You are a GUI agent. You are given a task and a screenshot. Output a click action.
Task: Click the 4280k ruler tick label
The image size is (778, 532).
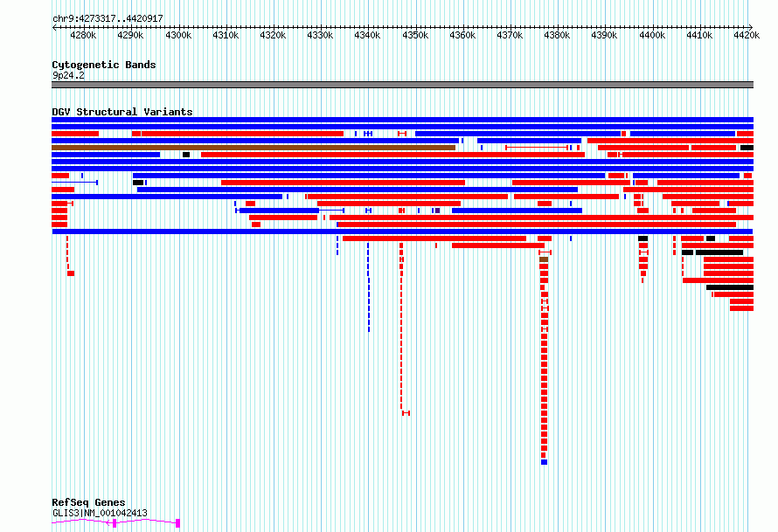(83, 35)
